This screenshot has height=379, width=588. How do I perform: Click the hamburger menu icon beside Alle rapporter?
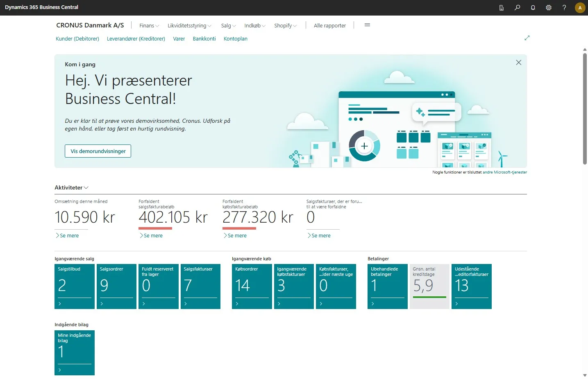pos(367,25)
